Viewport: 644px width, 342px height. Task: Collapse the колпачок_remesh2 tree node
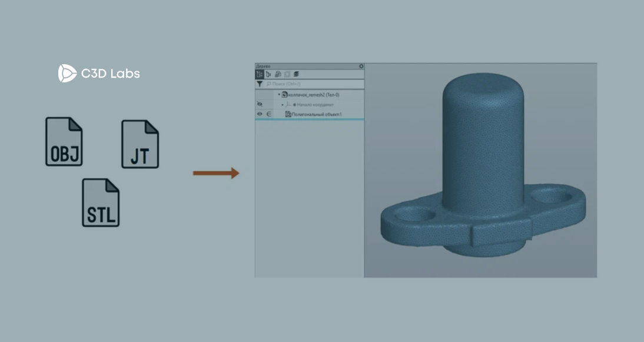click(279, 95)
